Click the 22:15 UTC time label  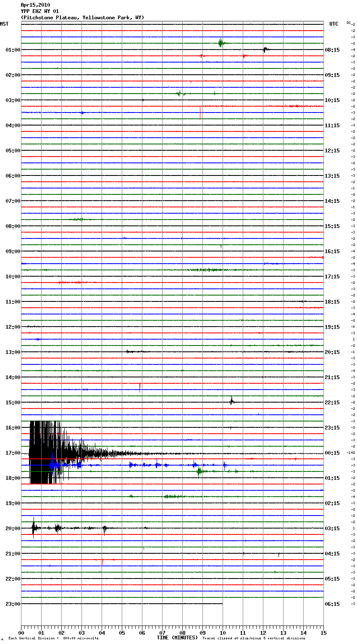332,403
